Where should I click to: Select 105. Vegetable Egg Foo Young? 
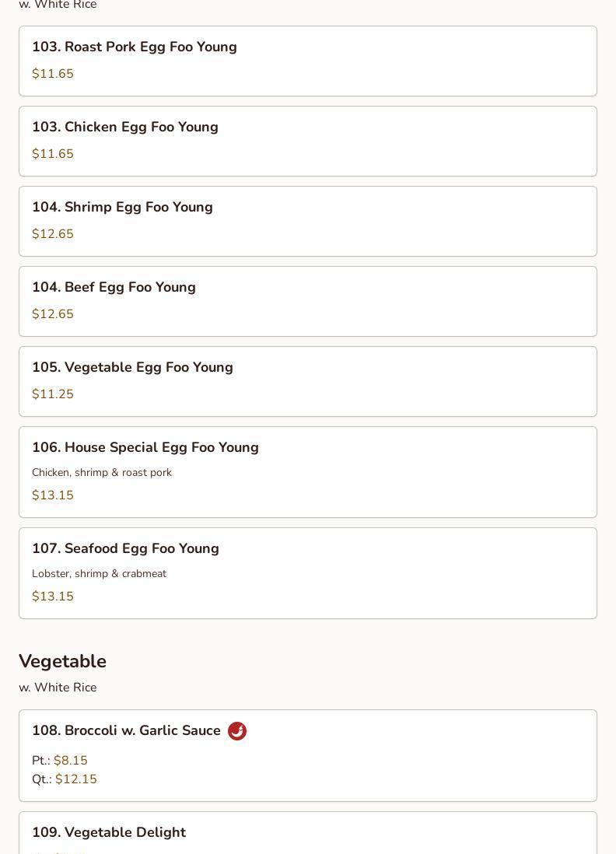[132, 368]
